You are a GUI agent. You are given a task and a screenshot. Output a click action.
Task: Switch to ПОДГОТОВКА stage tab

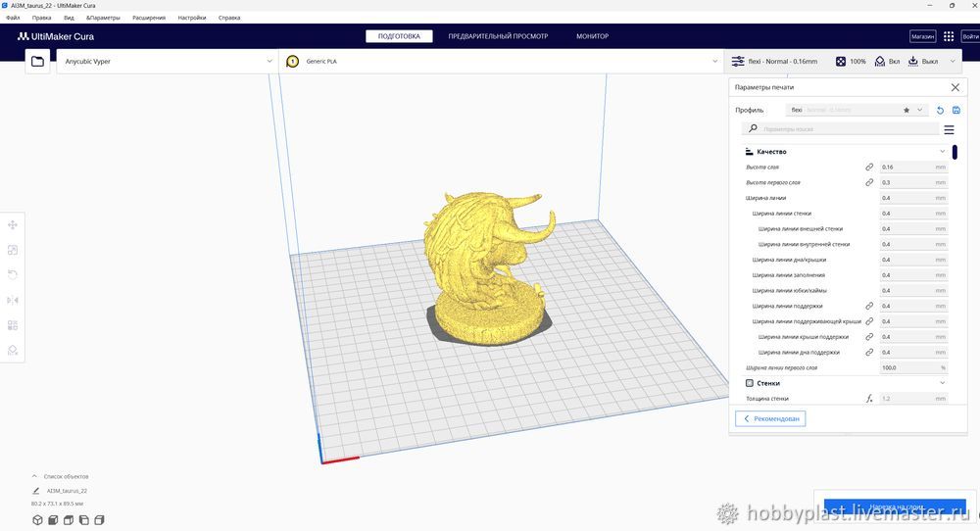click(399, 36)
